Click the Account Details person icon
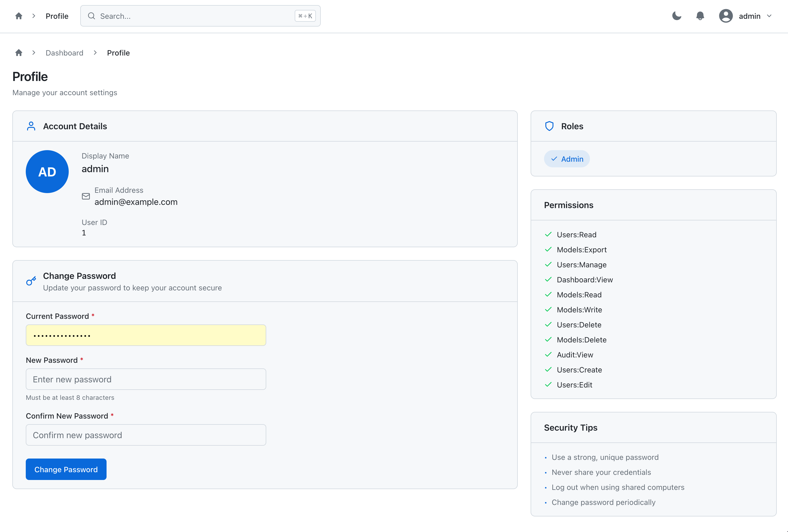The height and width of the screenshot is (532, 788). click(31, 126)
